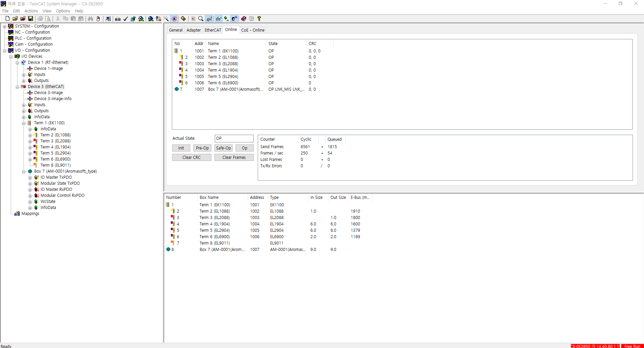Click the Print Preview toolbar icon
The height and width of the screenshot is (348, 644).
click(x=48, y=19)
